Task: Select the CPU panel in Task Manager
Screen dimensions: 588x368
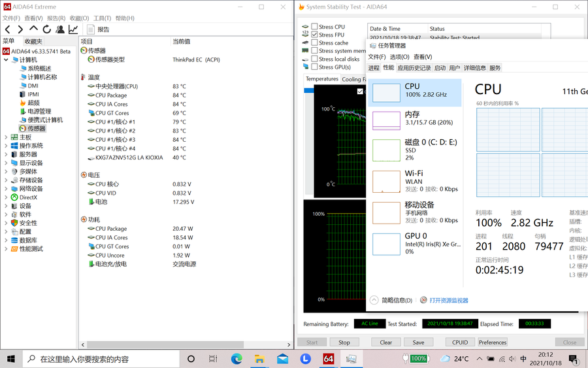Action: 415,93
